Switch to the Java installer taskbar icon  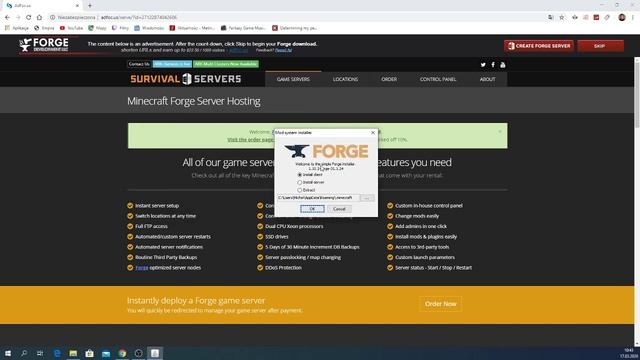point(155,353)
